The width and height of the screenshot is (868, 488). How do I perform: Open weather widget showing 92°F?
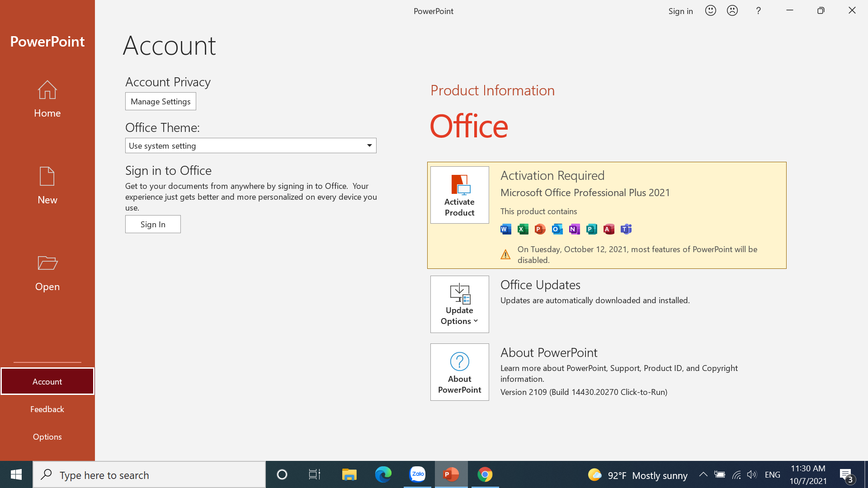click(637, 475)
